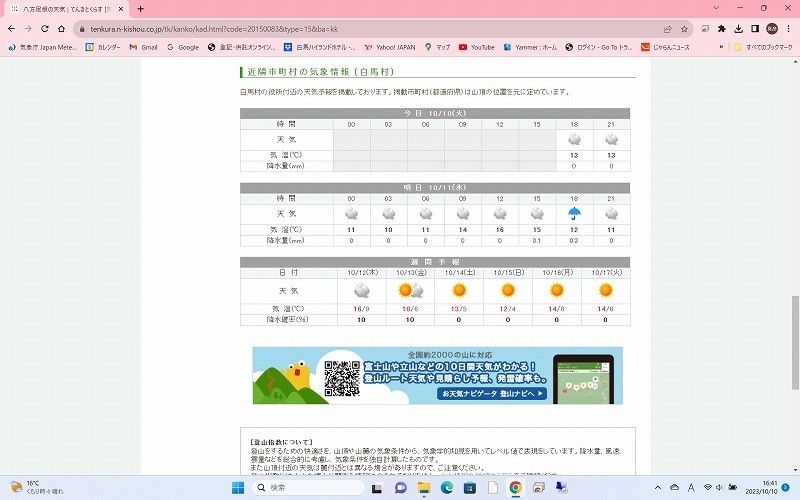
Task: Toggle the browser side panel
Action: 755,29
